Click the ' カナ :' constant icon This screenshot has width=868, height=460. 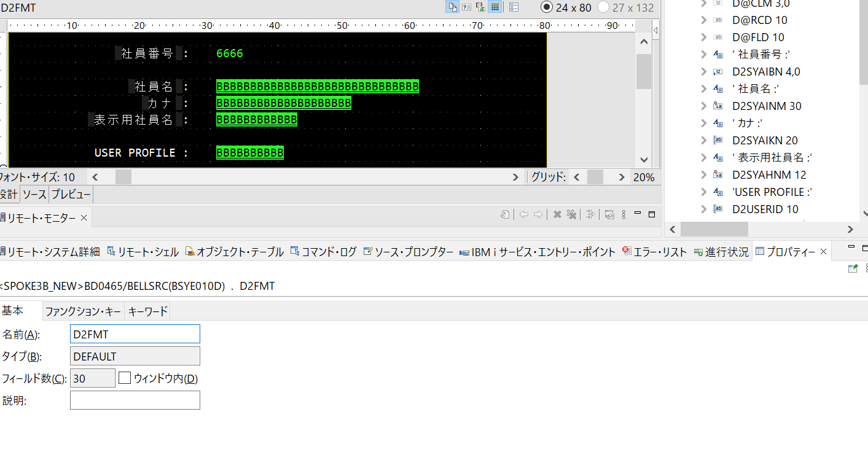(717, 123)
